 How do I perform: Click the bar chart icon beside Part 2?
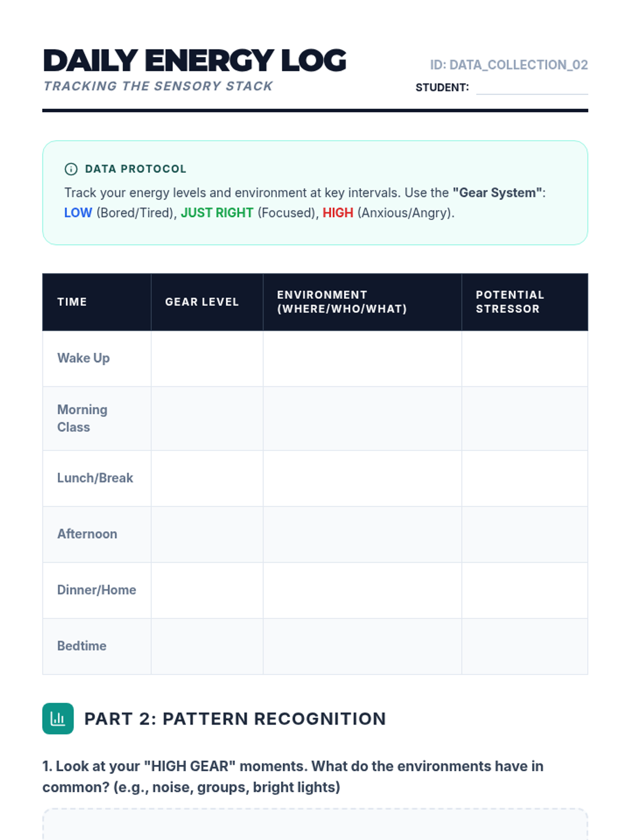click(x=58, y=718)
